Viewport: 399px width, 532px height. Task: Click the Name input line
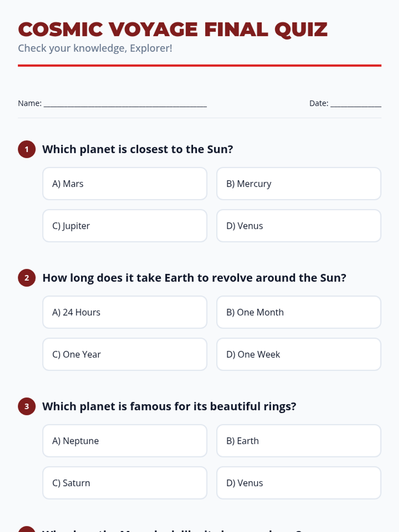pyautogui.click(x=125, y=104)
